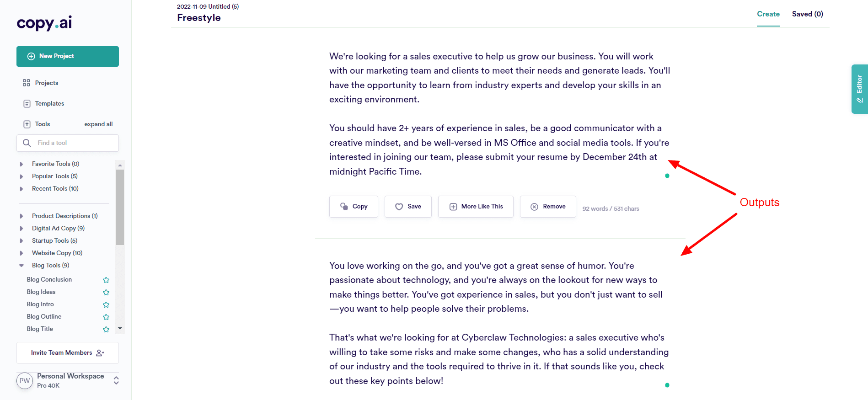Image resolution: width=868 pixels, height=400 pixels.
Task: Click the New Project button
Action: pyautogui.click(x=68, y=56)
